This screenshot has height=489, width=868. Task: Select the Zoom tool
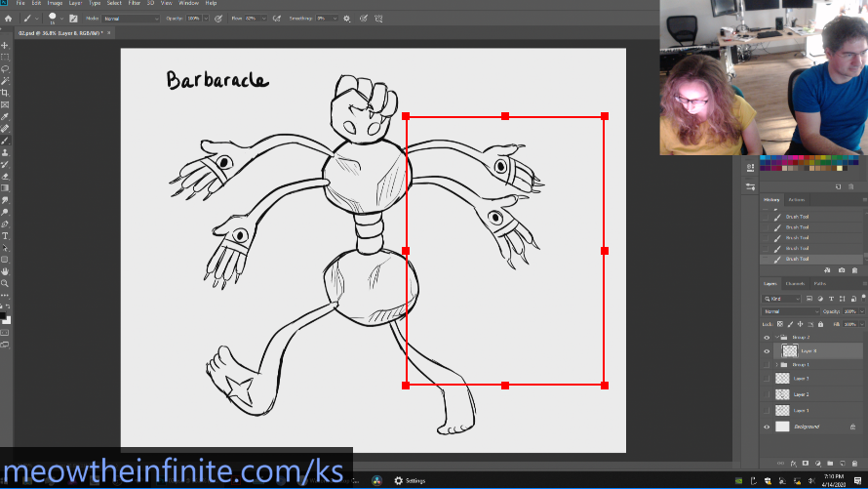(x=5, y=283)
